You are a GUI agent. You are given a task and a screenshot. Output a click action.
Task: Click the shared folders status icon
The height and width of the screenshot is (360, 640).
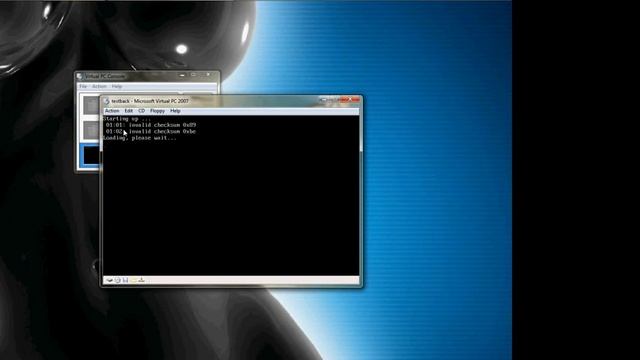(x=133, y=280)
